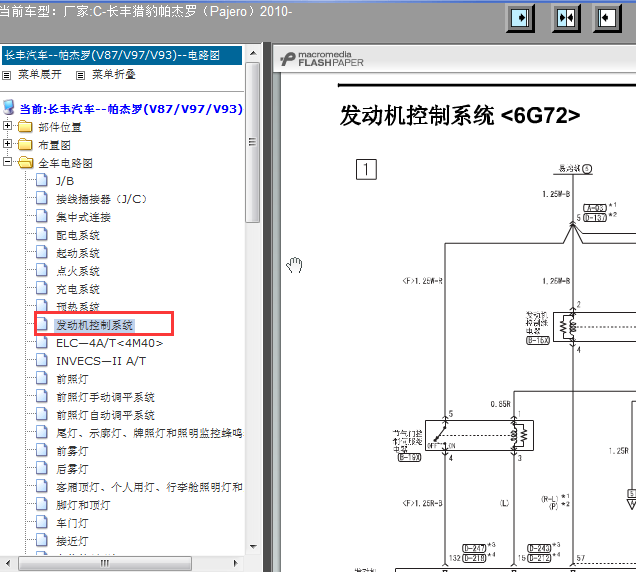The image size is (636, 572).
Task: Click the open folder icon for 全车电路图
Action: coord(26,163)
